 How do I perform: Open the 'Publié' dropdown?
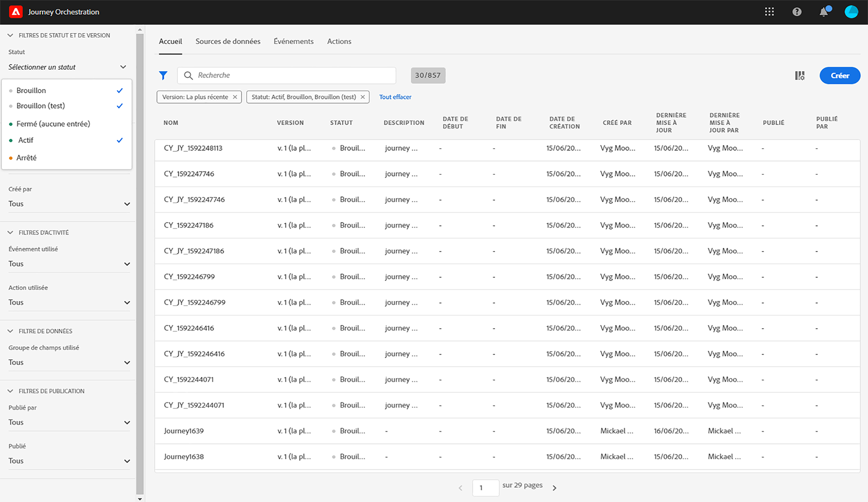click(69, 461)
